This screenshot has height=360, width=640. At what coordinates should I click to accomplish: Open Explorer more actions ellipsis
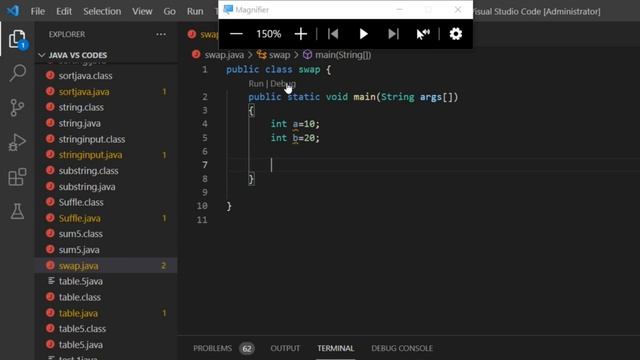pos(161,34)
